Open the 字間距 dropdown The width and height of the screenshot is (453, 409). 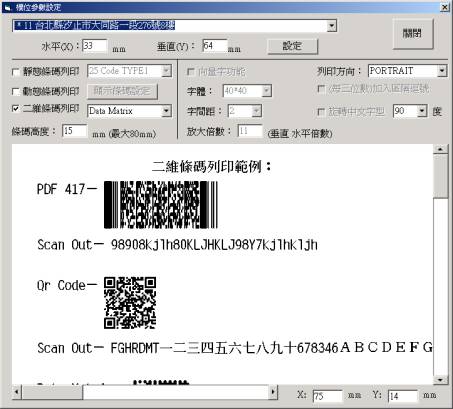[x=256, y=111]
